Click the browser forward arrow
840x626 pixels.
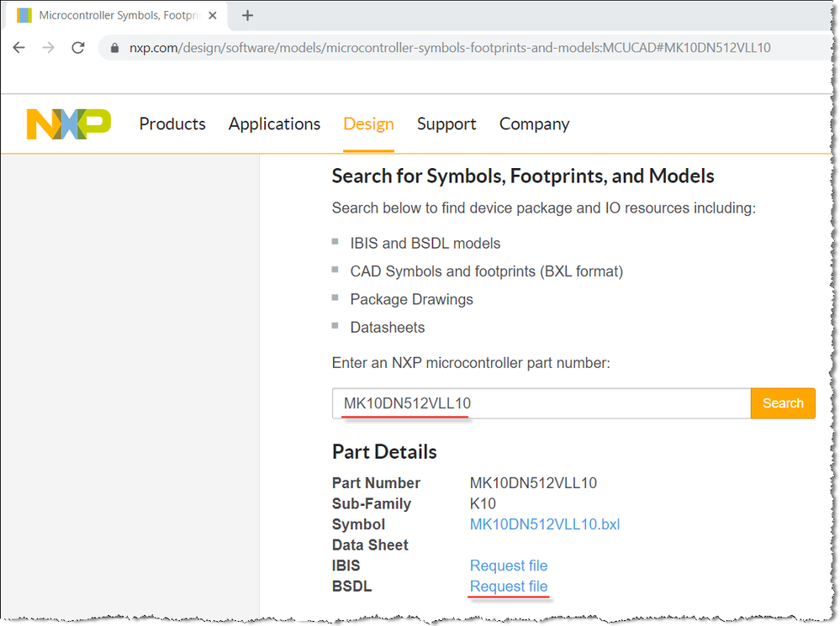coord(48,48)
